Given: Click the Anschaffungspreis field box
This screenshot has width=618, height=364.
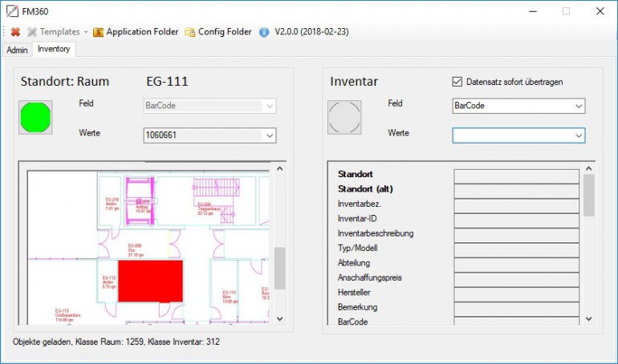Looking at the screenshot, I should coord(516,280).
